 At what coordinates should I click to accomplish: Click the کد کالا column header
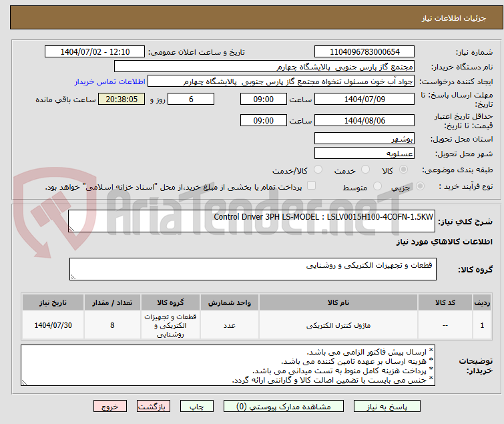(445, 302)
